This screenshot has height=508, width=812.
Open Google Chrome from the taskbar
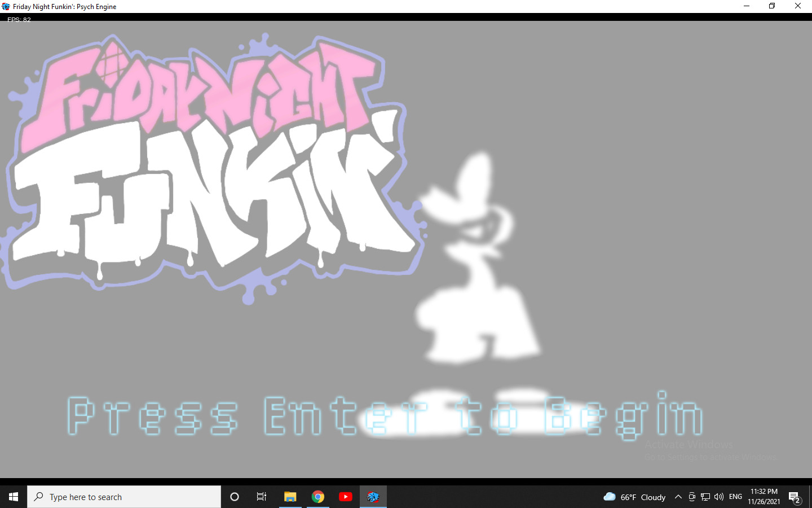317,497
